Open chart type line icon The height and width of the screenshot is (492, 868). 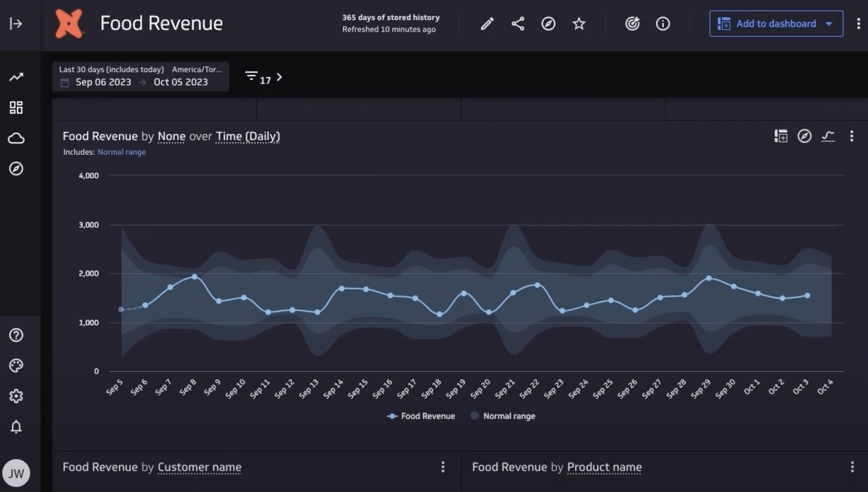point(828,136)
